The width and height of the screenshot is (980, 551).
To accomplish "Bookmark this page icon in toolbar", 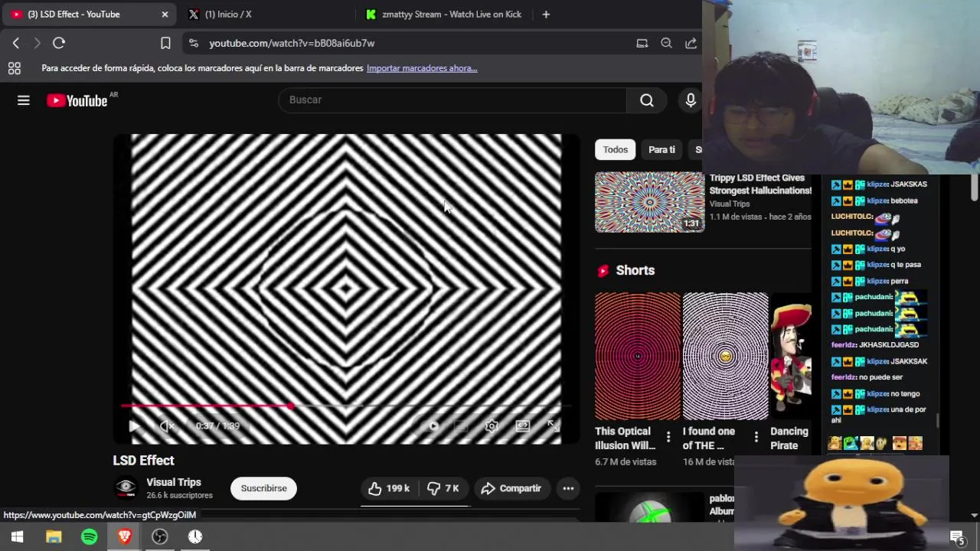I will (x=165, y=44).
